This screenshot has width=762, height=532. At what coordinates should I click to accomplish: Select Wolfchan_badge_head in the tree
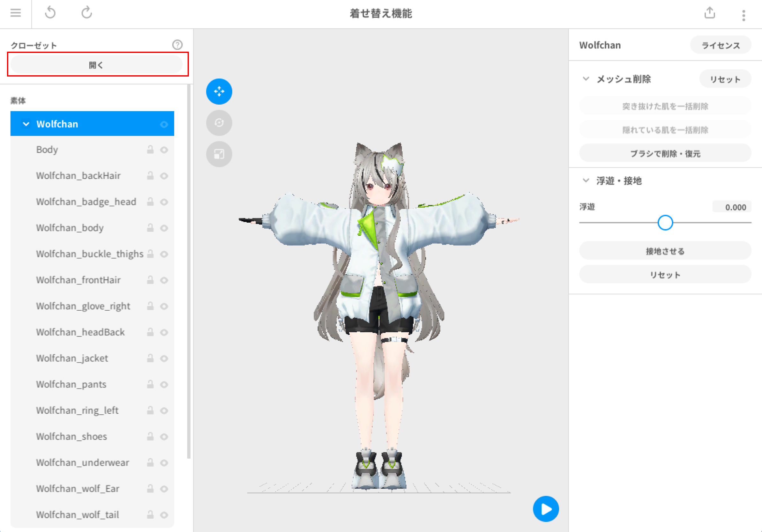(x=92, y=202)
